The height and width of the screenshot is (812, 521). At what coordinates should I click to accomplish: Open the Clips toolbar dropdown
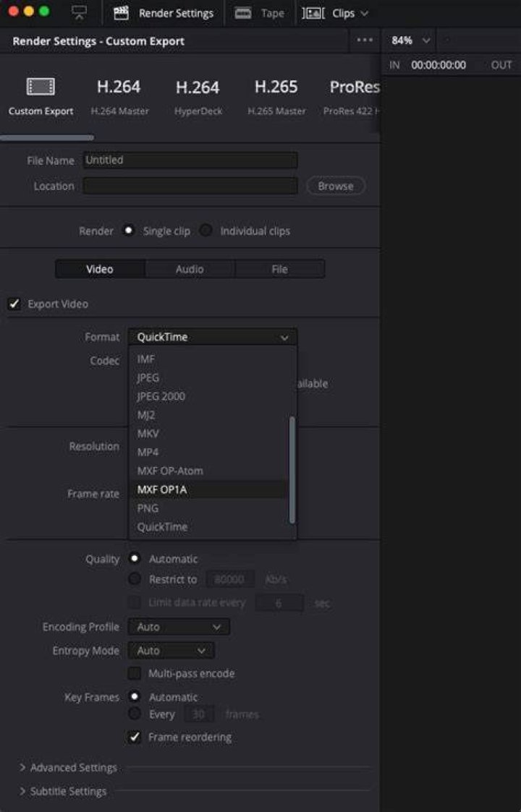tap(336, 13)
